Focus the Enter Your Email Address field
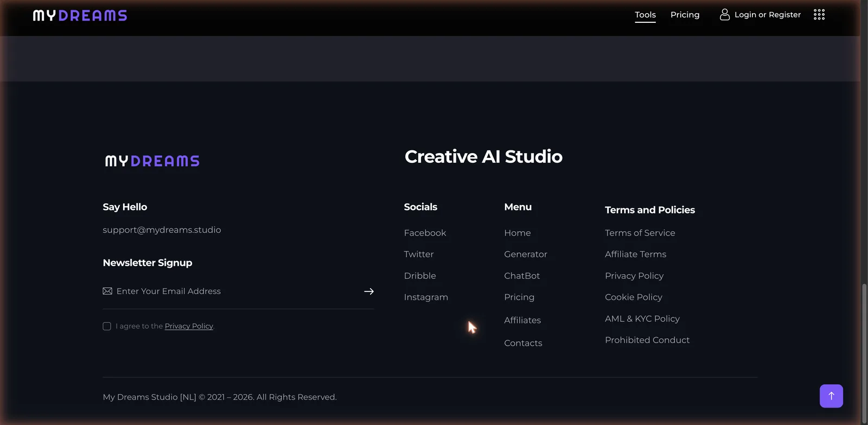Viewport: 868px width, 425px height. [239, 291]
